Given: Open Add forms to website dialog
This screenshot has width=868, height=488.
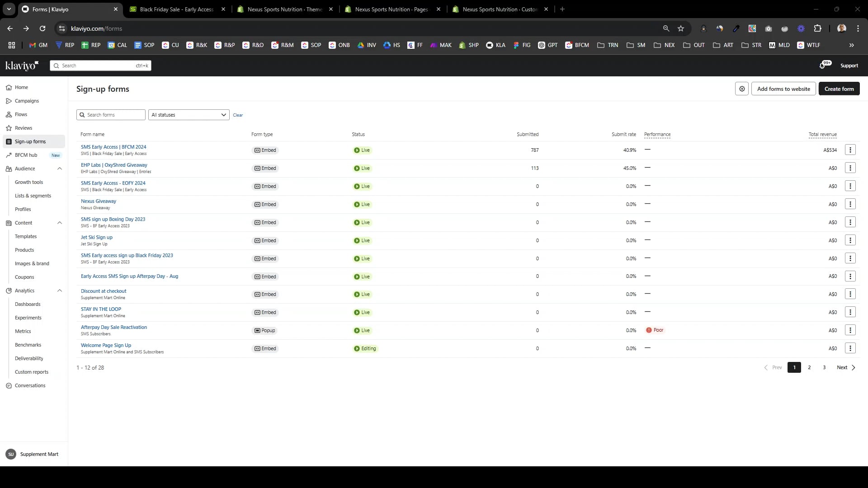Looking at the screenshot, I should click(x=783, y=89).
